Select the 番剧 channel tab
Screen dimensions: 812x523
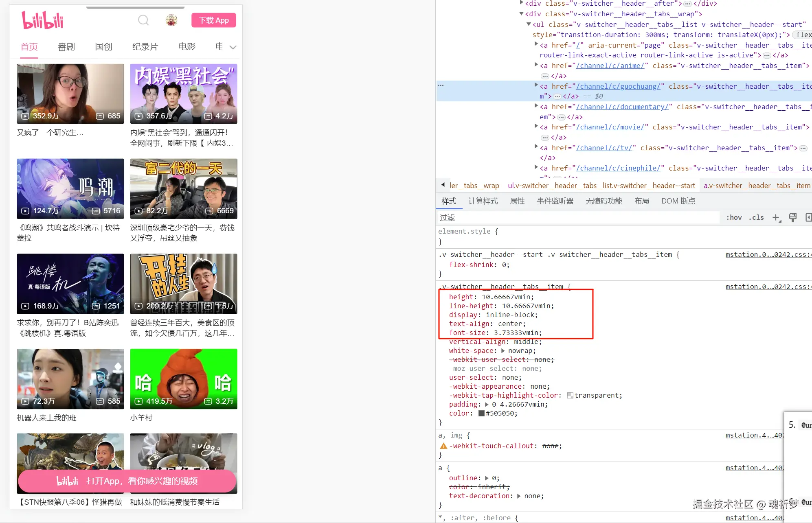[x=66, y=47]
